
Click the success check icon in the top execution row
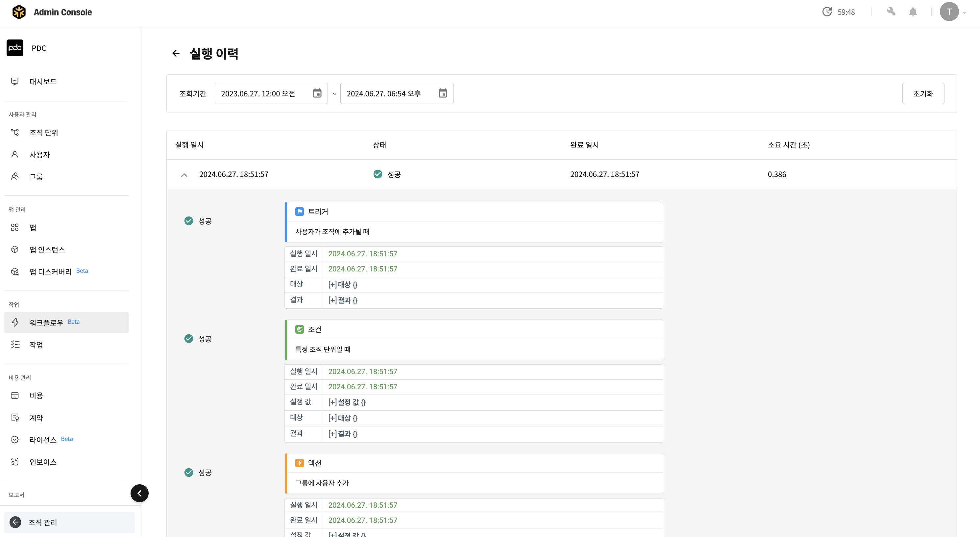[x=378, y=174]
